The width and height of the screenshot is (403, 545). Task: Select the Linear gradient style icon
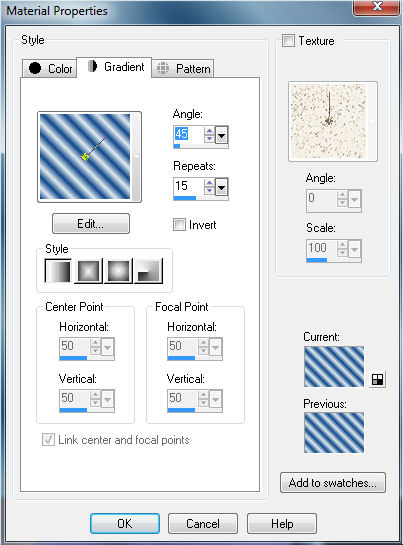click(x=58, y=270)
